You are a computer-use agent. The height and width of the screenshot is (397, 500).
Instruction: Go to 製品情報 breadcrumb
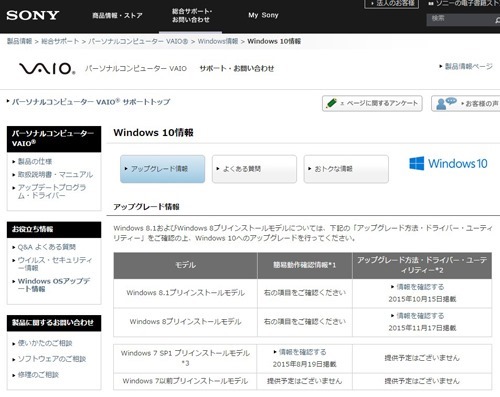coord(19,41)
